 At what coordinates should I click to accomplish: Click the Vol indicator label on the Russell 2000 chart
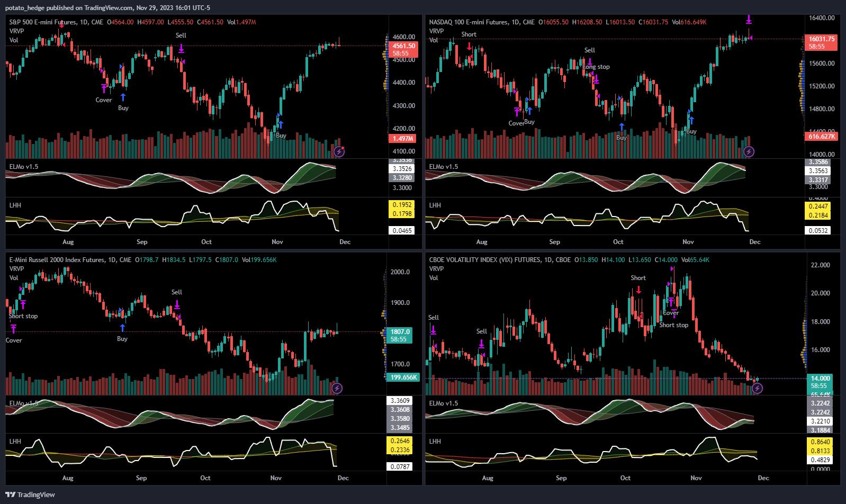point(14,278)
